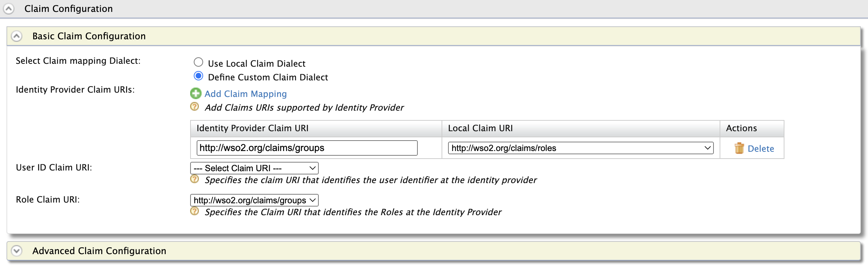Image resolution: width=868 pixels, height=266 pixels.
Task: Click the trash can icon in Actions
Action: pos(739,148)
